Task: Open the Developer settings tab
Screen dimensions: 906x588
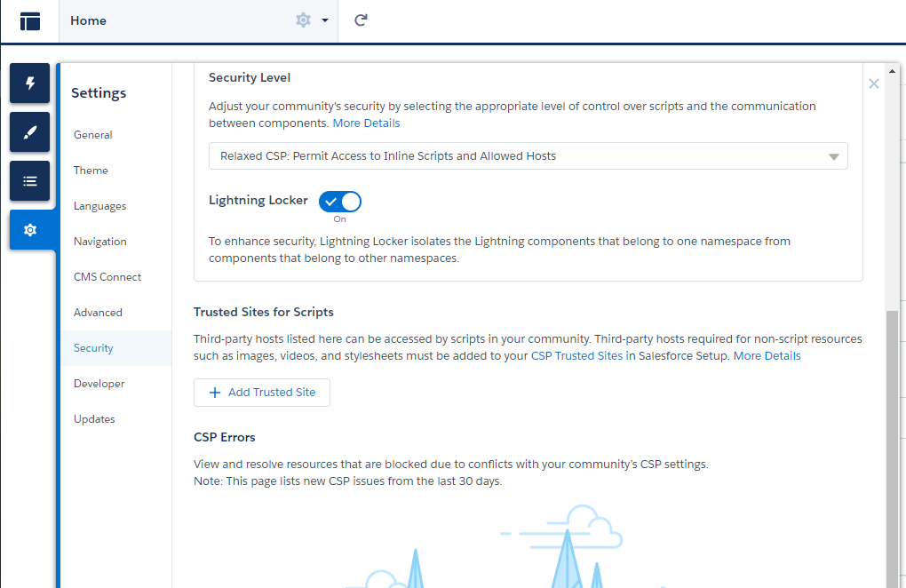Action: click(99, 384)
